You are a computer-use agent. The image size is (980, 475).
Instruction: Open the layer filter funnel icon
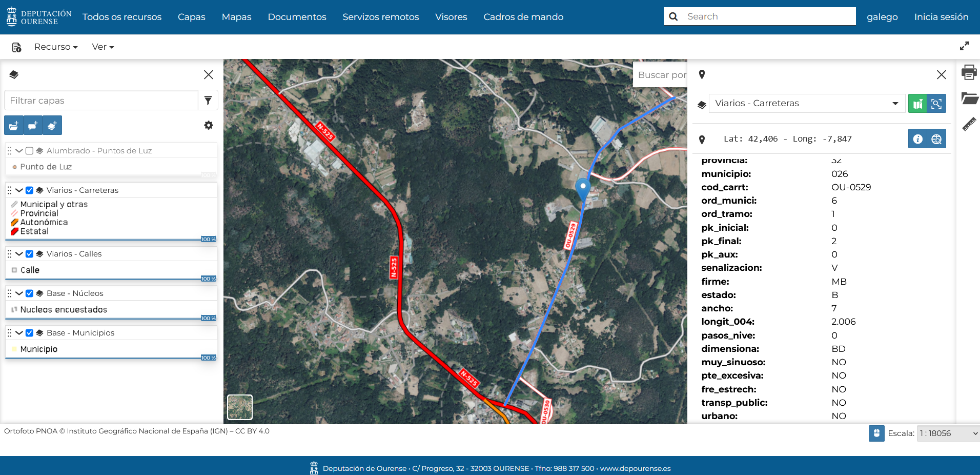tap(208, 101)
